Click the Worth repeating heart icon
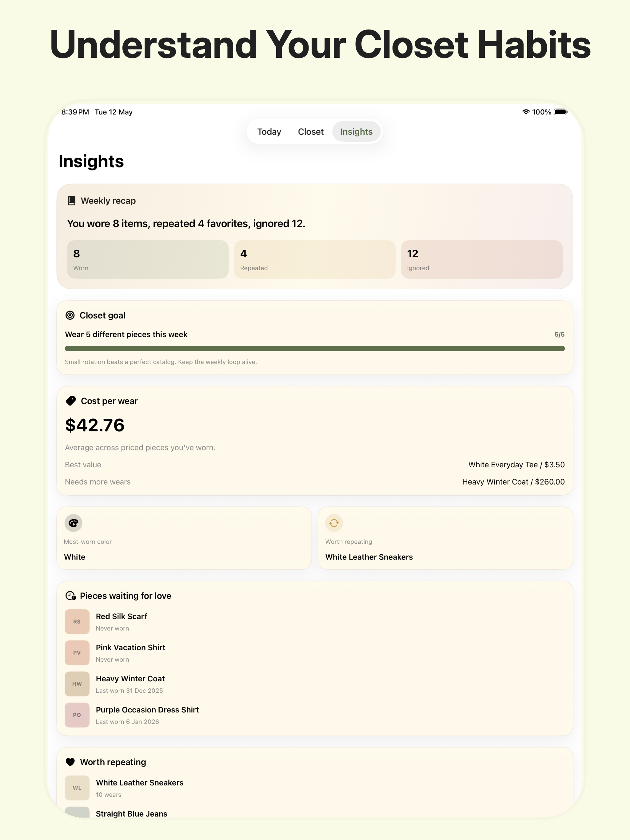The image size is (630, 840). [70, 762]
